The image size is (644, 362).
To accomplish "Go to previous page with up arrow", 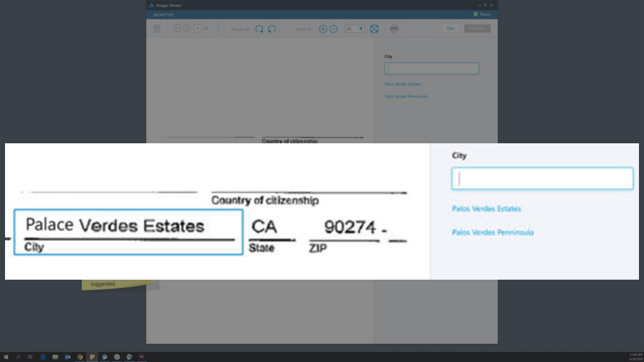I will click(x=177, y=28).
